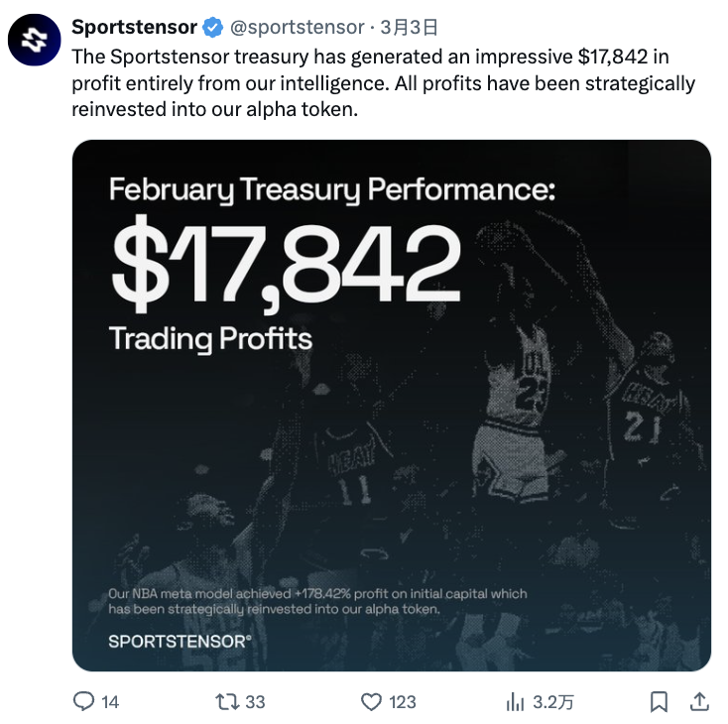Share the post using the upload arrow icon

699,701
